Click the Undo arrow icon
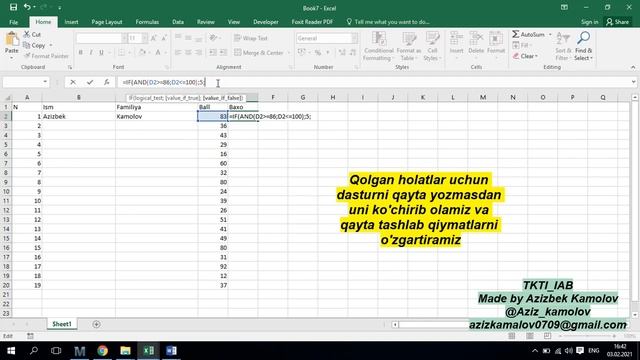 (x=27, y=7)
